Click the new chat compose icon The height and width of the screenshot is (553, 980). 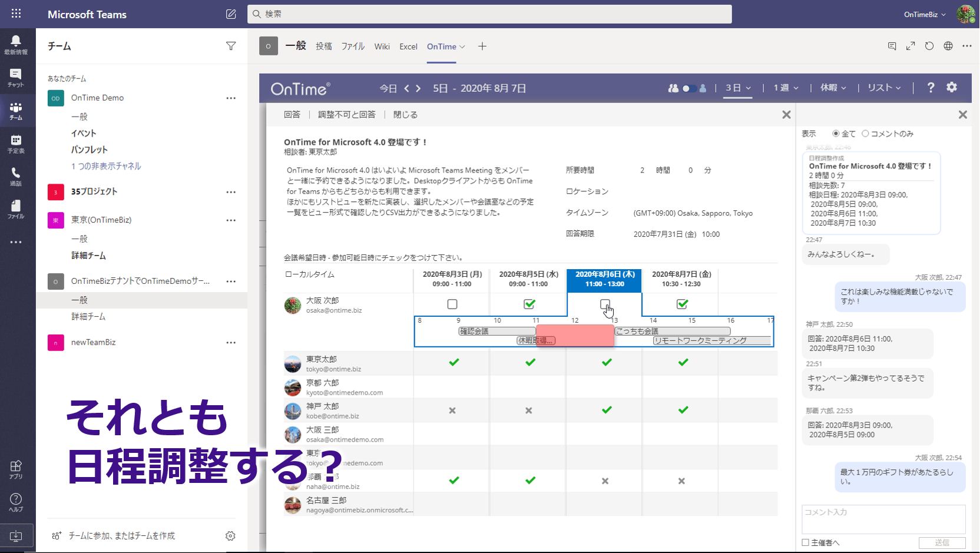point(231,14)
